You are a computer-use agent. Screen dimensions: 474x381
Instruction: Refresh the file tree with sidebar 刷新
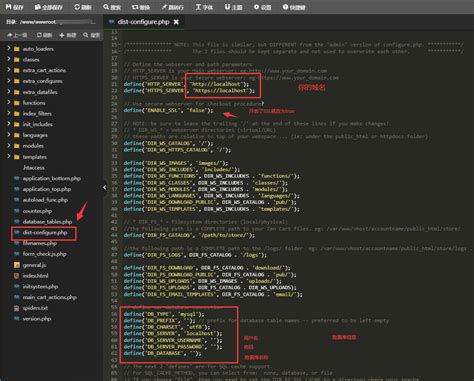click(44, 35)
